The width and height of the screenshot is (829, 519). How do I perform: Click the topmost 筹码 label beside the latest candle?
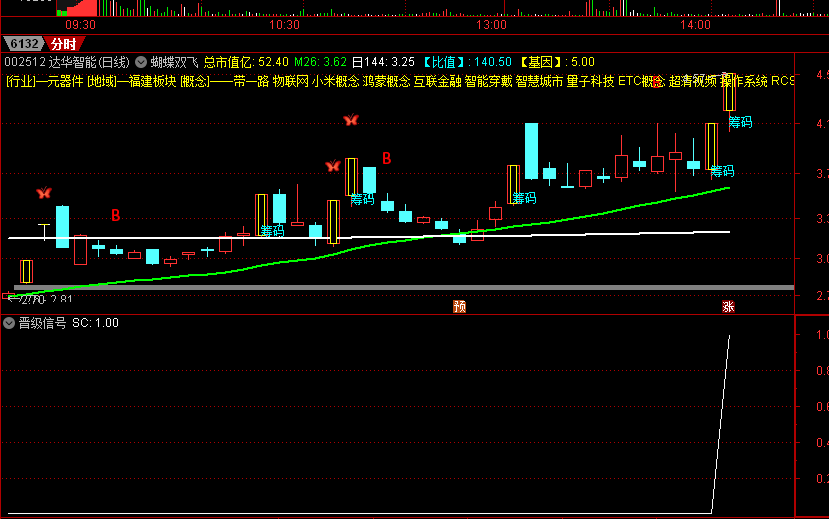pyautogui.click(x=740, y=123)
